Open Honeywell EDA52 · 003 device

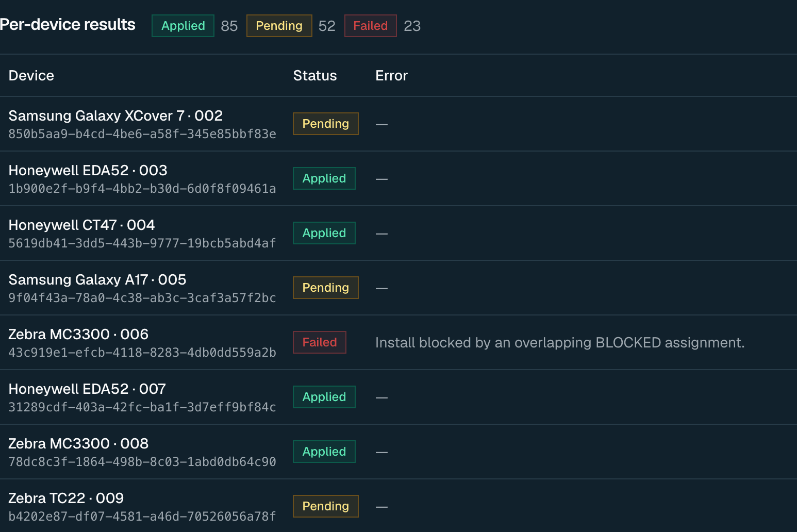point(88,170)
